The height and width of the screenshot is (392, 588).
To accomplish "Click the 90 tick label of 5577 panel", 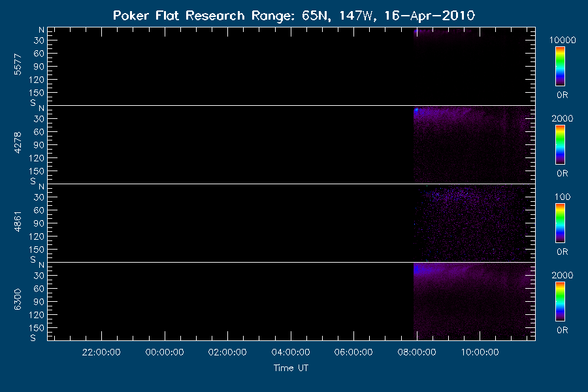I will pos(39,67).
